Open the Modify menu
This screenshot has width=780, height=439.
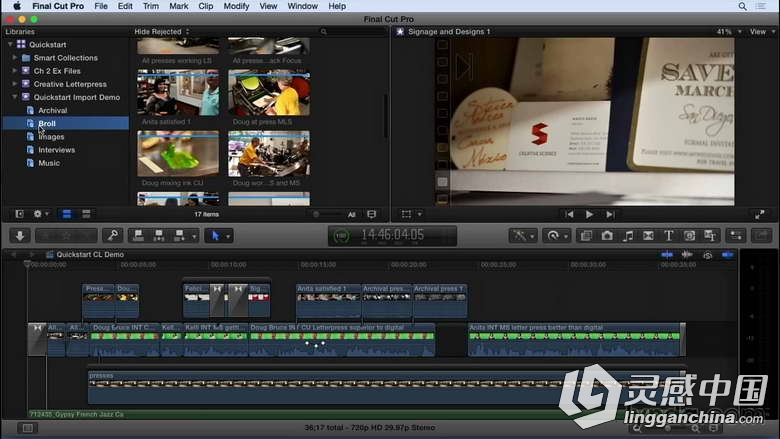click(236, 6)
